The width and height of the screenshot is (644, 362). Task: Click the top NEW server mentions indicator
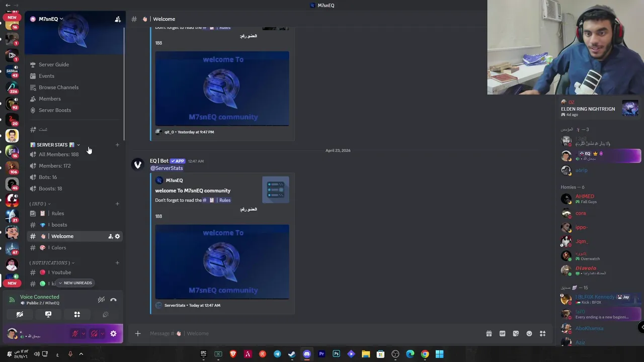12,17
